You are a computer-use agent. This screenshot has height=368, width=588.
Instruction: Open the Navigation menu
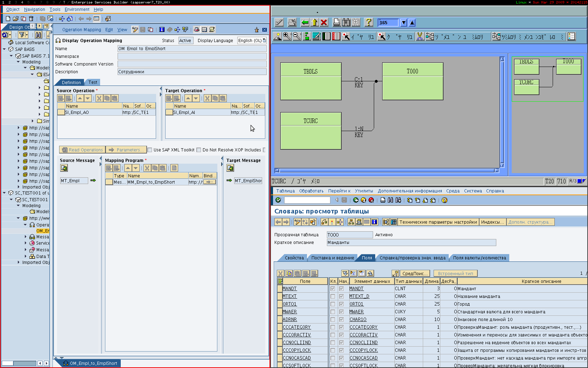click(x=34, y=9)
